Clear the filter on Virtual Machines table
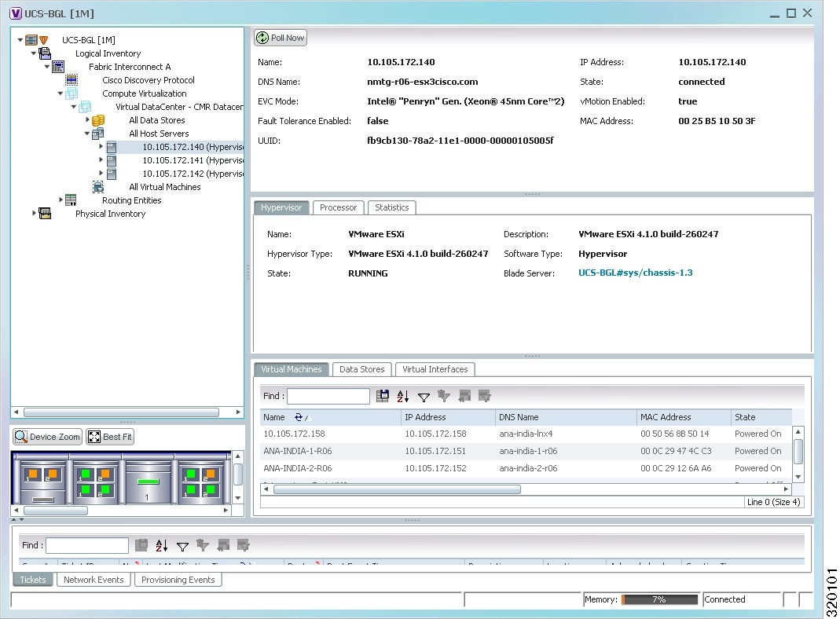 point(443,396)
